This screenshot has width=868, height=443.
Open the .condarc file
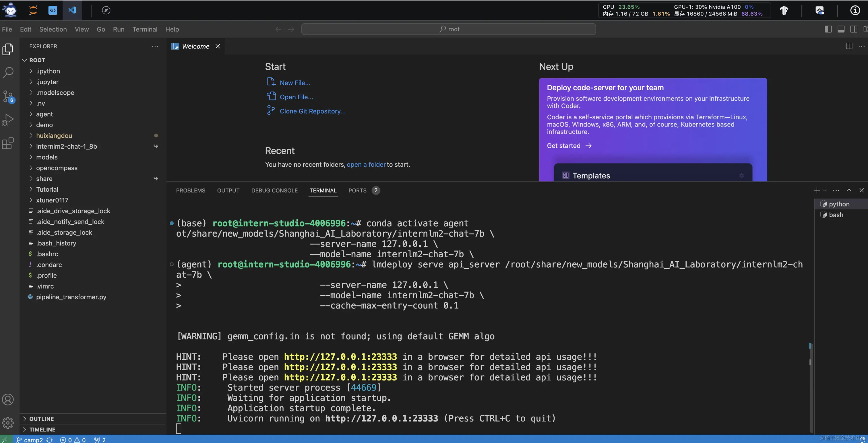93,265
